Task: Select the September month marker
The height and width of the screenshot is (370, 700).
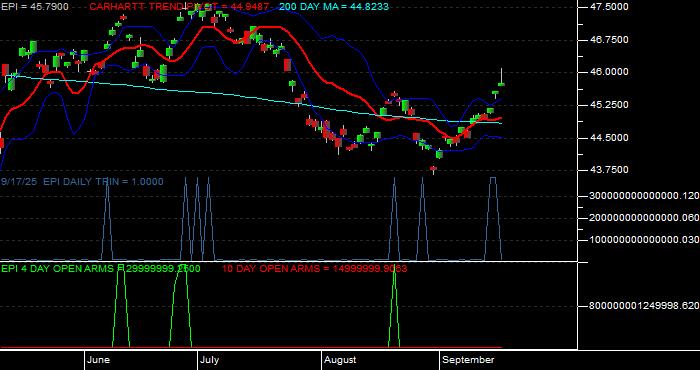Action: pos(468,360)
